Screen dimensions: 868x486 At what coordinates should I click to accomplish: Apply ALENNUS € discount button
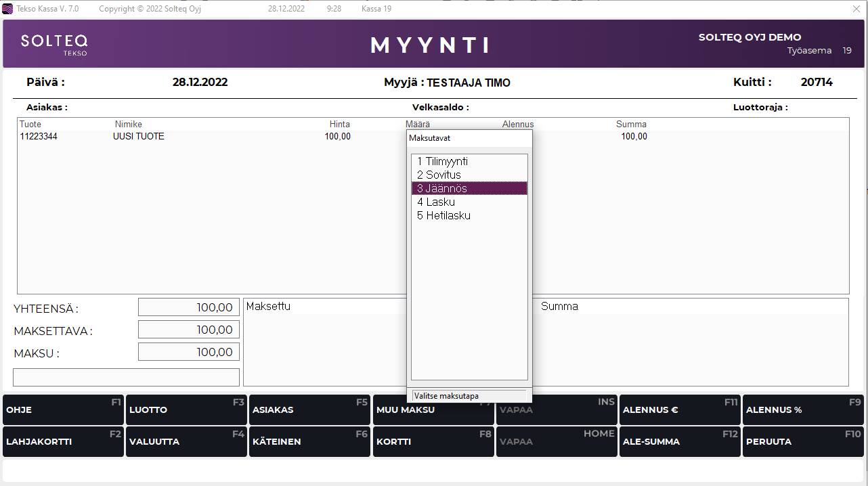pyautogui.click(x=679, y=410)
